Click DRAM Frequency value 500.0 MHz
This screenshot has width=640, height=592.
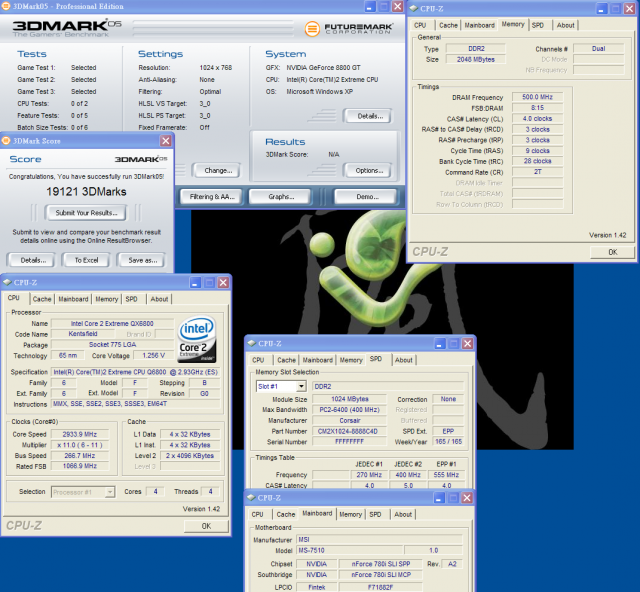[x=538, y=97]
